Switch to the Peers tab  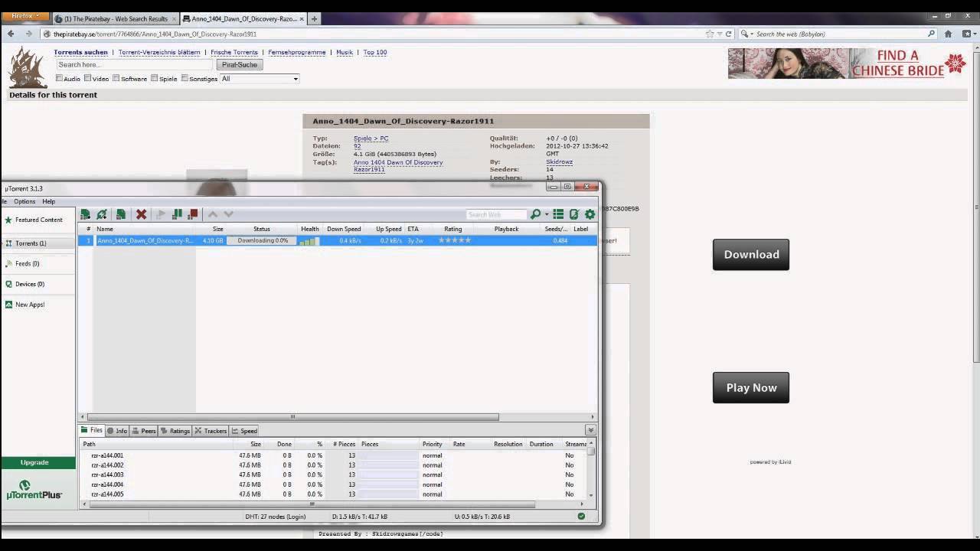(x=144, y=431)
